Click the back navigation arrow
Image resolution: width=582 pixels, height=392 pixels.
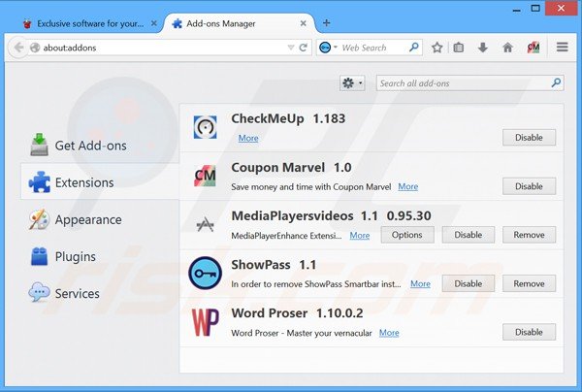pyautogui.click(x=18, y=48)
